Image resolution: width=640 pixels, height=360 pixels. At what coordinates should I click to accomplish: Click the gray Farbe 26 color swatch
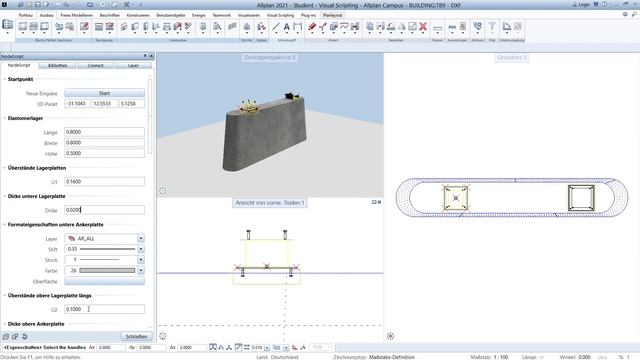click(x=107, y=270)
